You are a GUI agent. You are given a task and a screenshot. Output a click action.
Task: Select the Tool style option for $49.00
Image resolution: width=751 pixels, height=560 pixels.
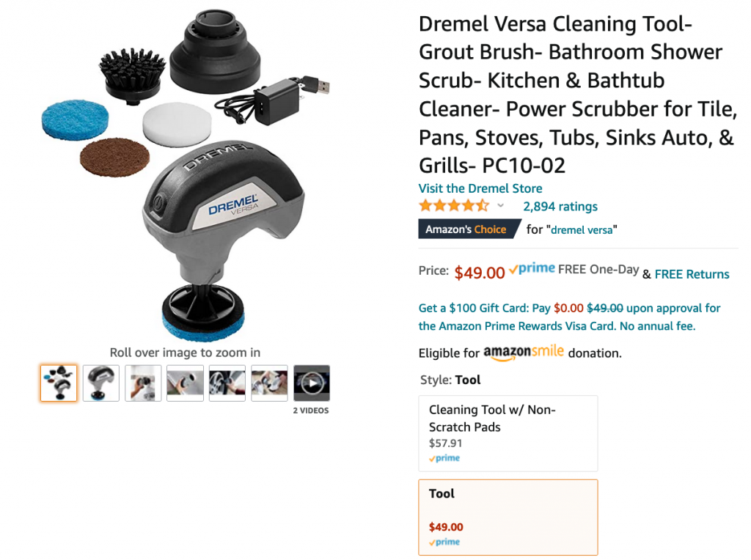pos(508,517)
